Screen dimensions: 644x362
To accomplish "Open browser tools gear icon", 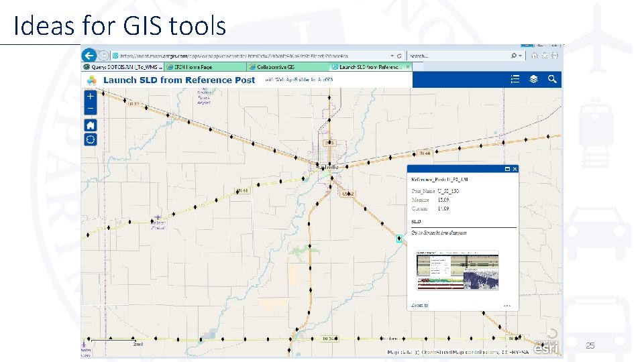I will click(x=555, y=56).
